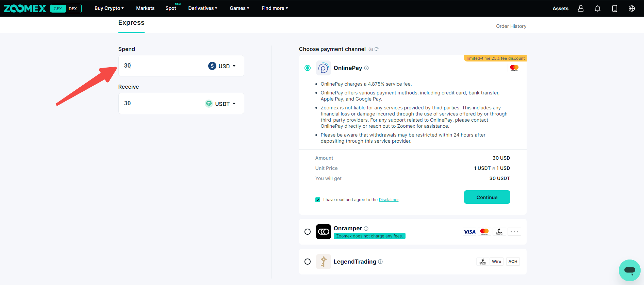Go to the Markets page
644x285 pixels.
145,8
